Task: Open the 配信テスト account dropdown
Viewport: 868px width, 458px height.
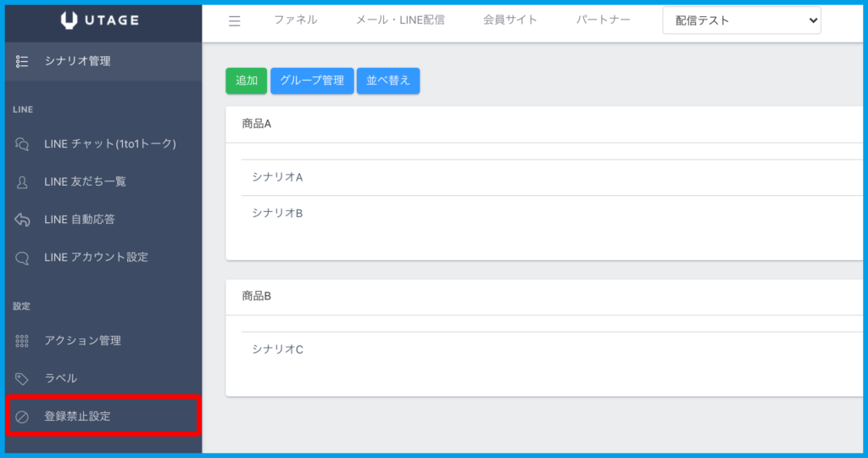Action: (x=742, y=20)
